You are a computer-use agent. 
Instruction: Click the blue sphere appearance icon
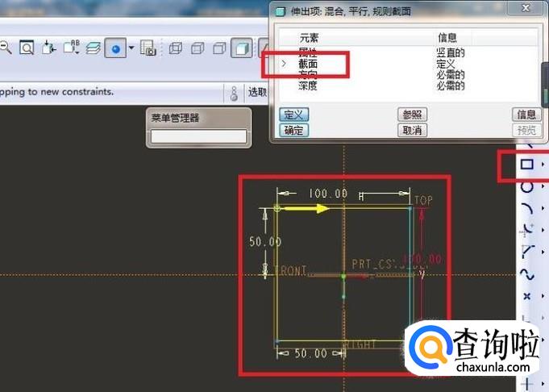(115, 48)
